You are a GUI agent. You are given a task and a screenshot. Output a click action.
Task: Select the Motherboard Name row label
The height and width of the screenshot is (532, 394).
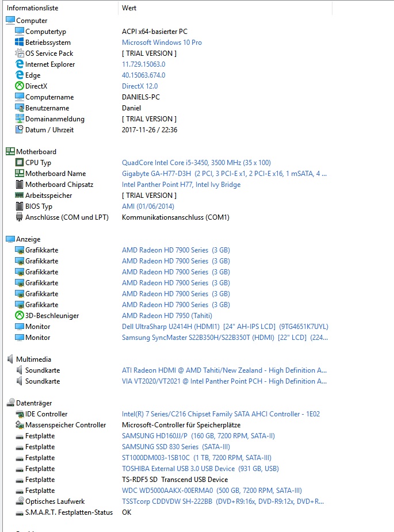click(x=55, y=173)
